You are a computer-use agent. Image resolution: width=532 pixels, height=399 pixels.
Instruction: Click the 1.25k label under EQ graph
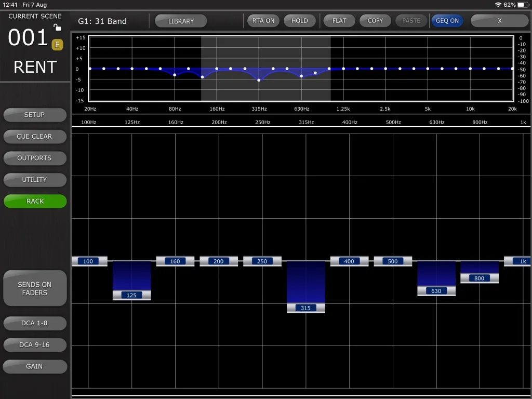point(343,109)
